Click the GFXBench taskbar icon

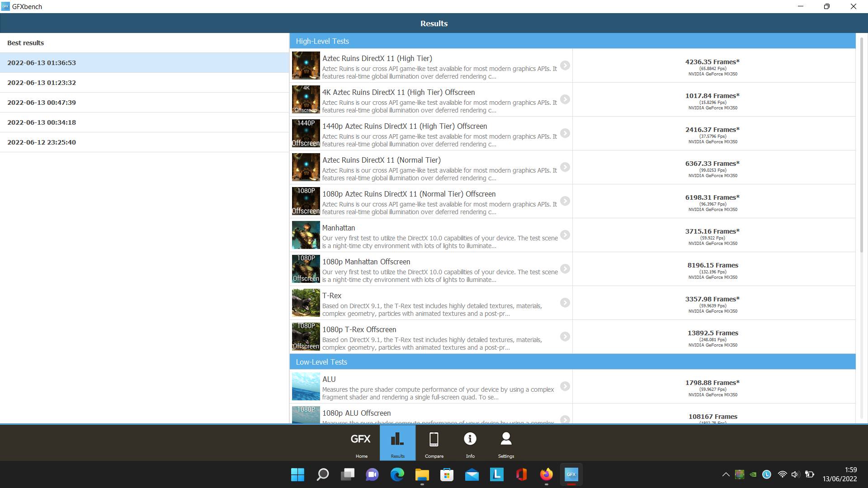pyautogui.click(x=571, y=474)
